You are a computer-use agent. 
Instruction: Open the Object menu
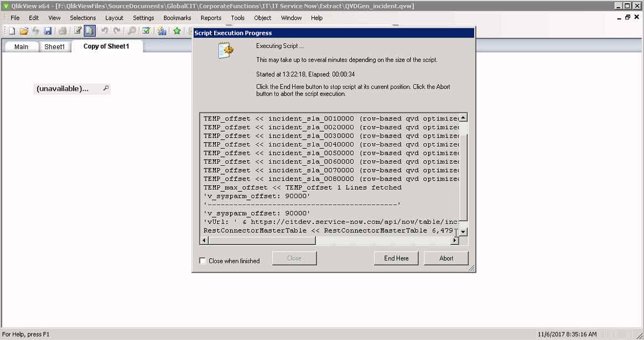[x=263, y=18]
